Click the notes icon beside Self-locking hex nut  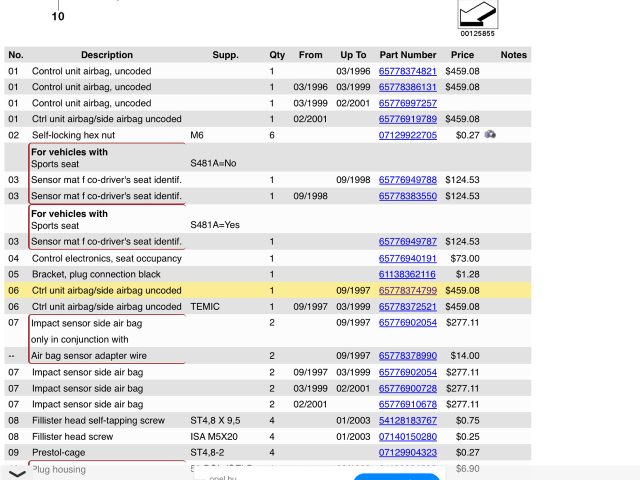(x=490, y=135)
